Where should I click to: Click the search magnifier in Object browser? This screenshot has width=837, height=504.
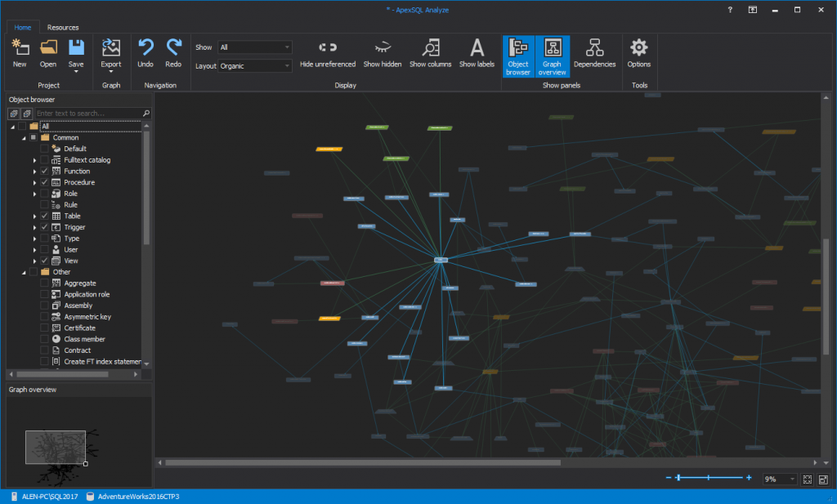145,114
